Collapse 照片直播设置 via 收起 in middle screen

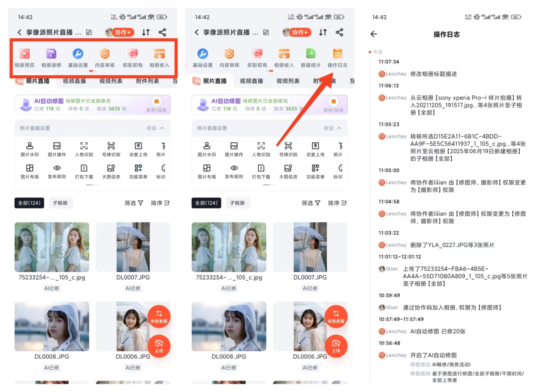click(x=333, y=128)
